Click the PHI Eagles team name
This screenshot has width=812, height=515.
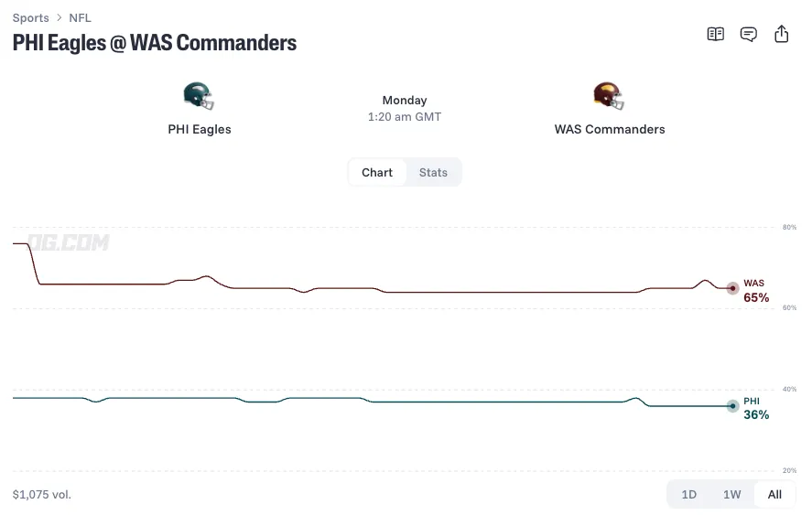[x=200, y=129]
